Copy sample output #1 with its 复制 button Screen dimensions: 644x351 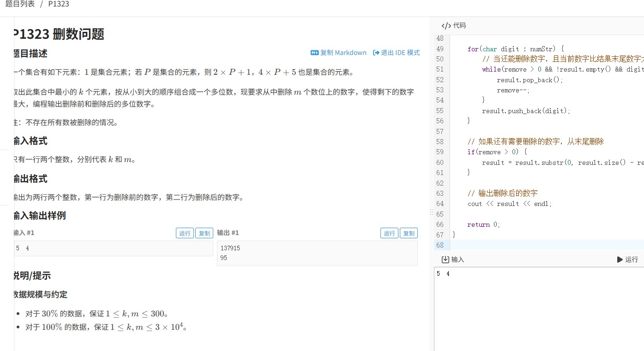(409, 233)
